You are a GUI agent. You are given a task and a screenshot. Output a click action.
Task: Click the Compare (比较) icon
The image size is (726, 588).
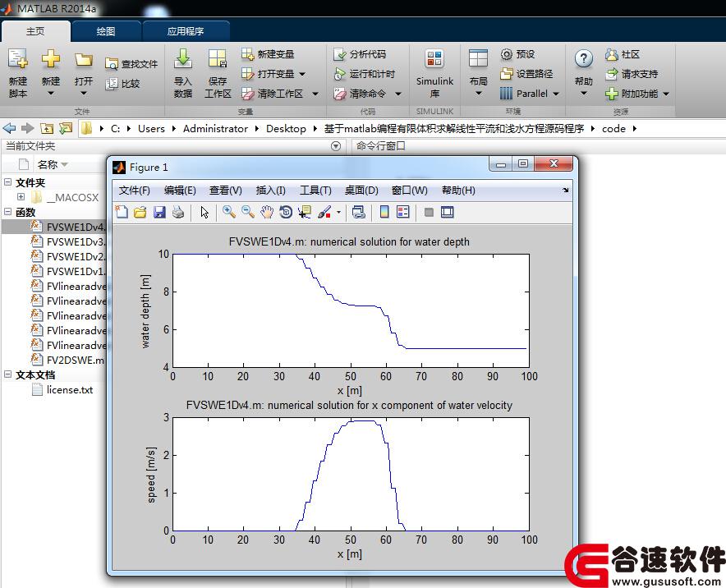tap(112, 84)
